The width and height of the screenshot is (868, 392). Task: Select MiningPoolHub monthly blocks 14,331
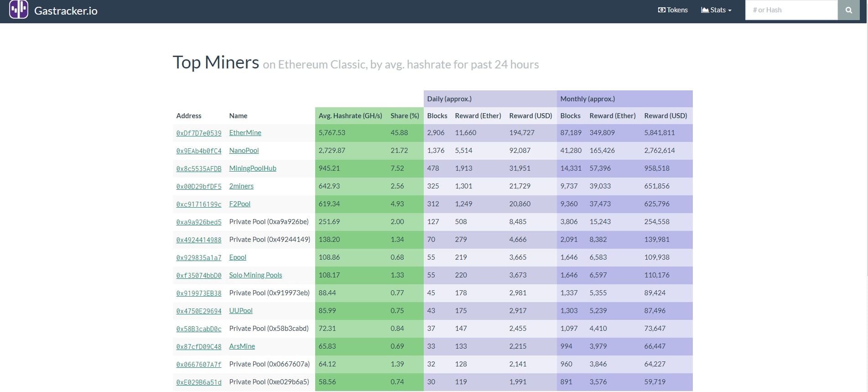pyautogui.click(x=571, y=168)
